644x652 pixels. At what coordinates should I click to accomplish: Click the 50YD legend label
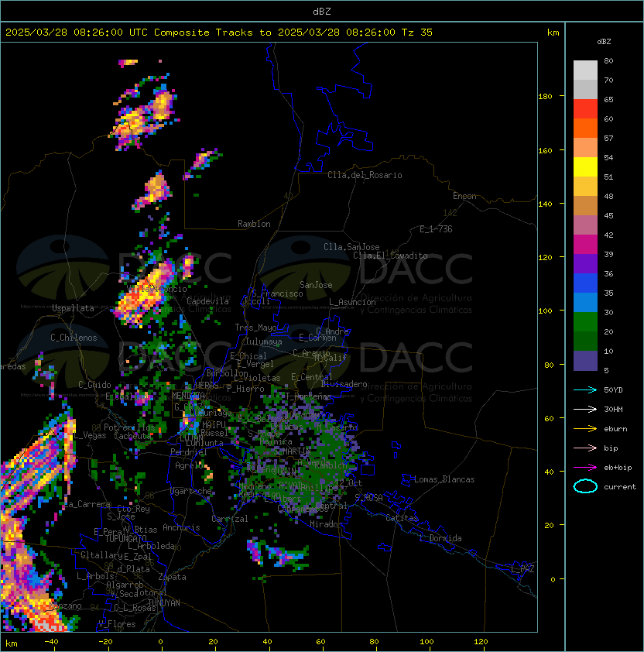pyautogui.click(x=613, y=390)
